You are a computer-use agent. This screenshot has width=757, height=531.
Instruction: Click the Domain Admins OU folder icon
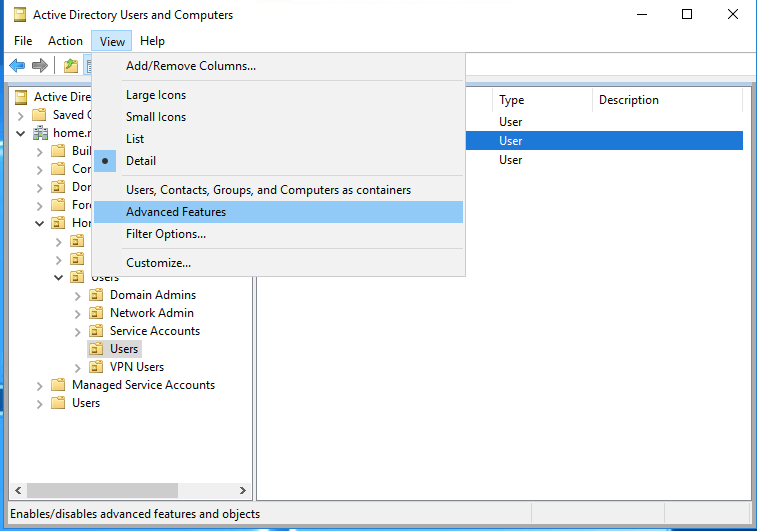coord(96,295)
